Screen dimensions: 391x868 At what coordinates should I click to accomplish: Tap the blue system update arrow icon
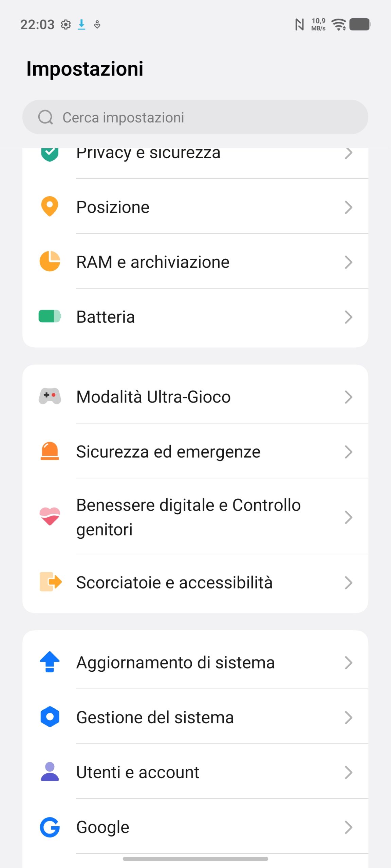tap(50, 662)
